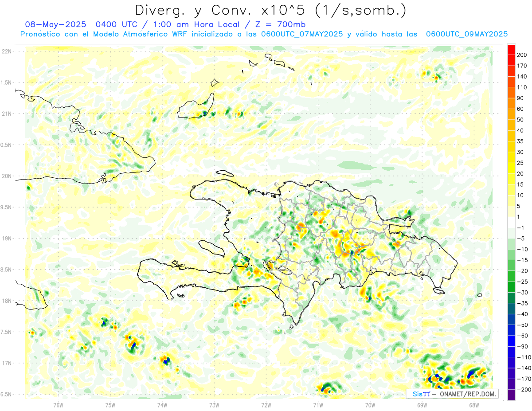Select the '21N' latitude label
The height and width of the screenshot is (411, 532).
[6, 114]
